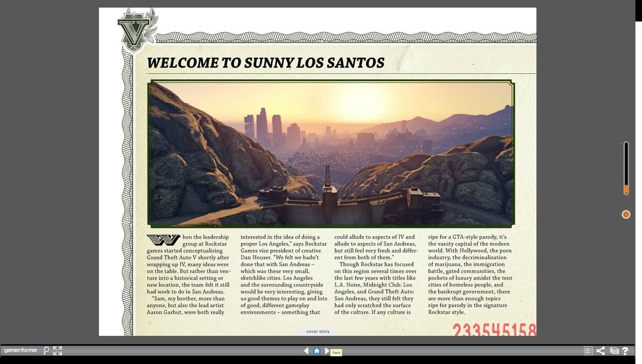Image resolution: width=642 pixels, height=364 pixels.
Task: Open the page thumbnails stack
Action: pos(614,351)
